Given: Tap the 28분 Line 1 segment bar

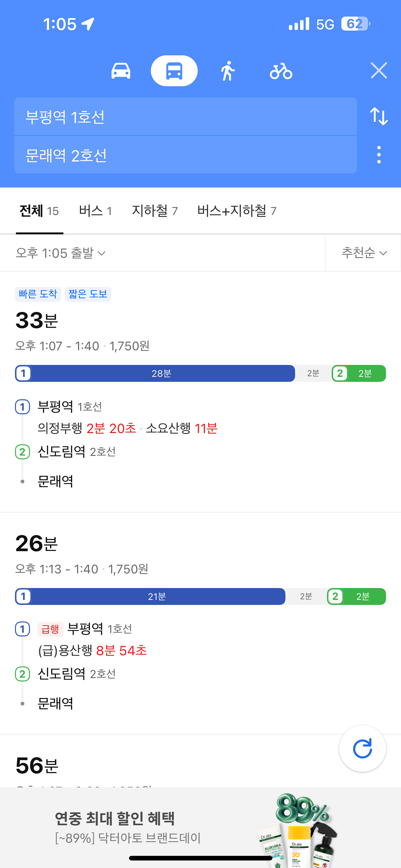Looking at the screenshot, I should pyautogui.click(x=161, y=373).
